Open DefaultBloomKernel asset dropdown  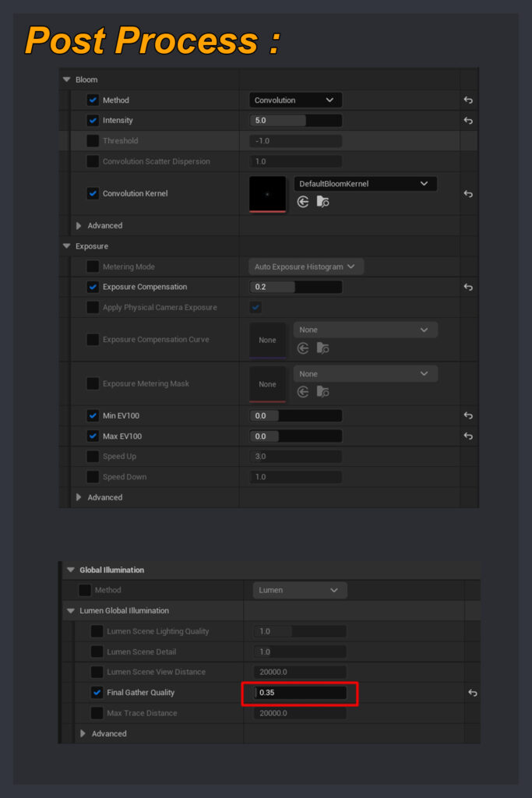(x=365, y=184)
